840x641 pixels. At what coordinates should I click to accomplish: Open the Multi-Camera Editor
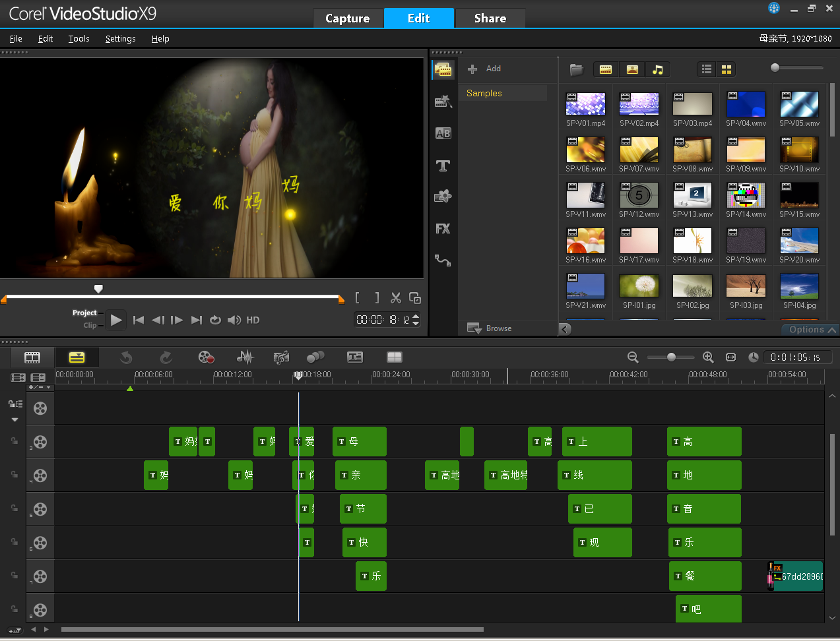point(395,357)
